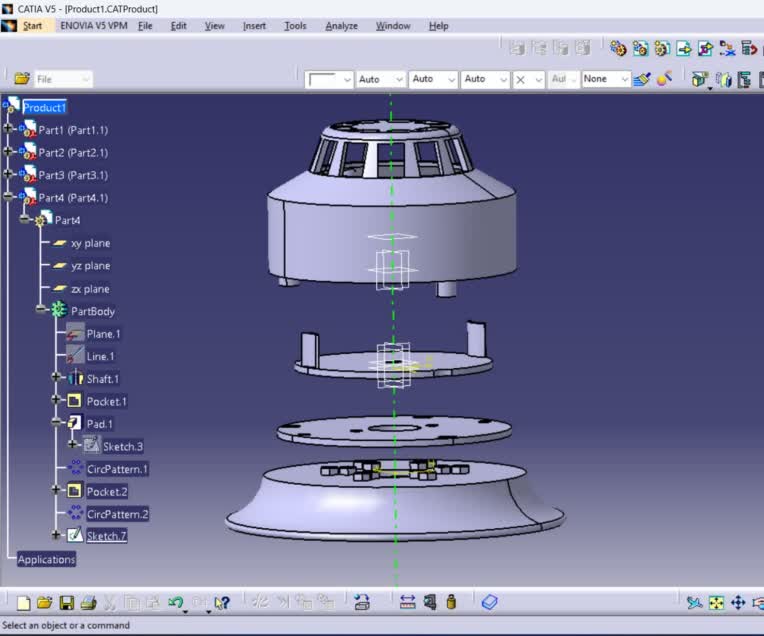Select Line.1 in the tree
Image resolution: width=764 pixels, height=636 pixels.
coord(100,356)
